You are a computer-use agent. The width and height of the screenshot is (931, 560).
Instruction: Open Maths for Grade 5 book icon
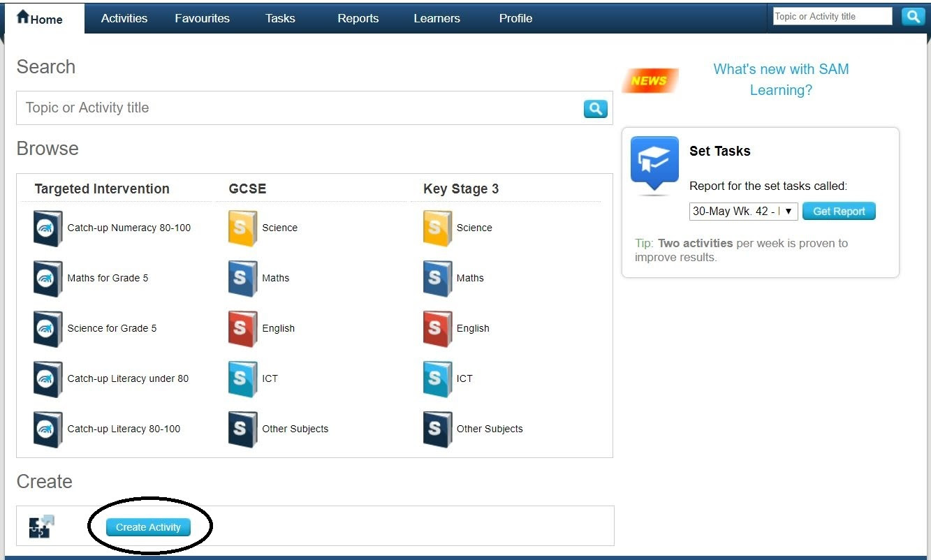pos(48,279)
